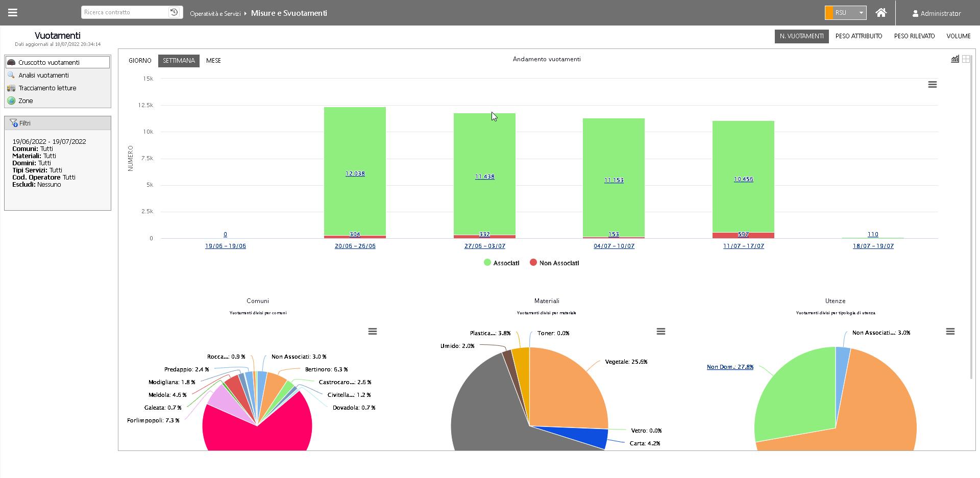
Task: Click the 110 value label
Action: click(x=873, y=234)
